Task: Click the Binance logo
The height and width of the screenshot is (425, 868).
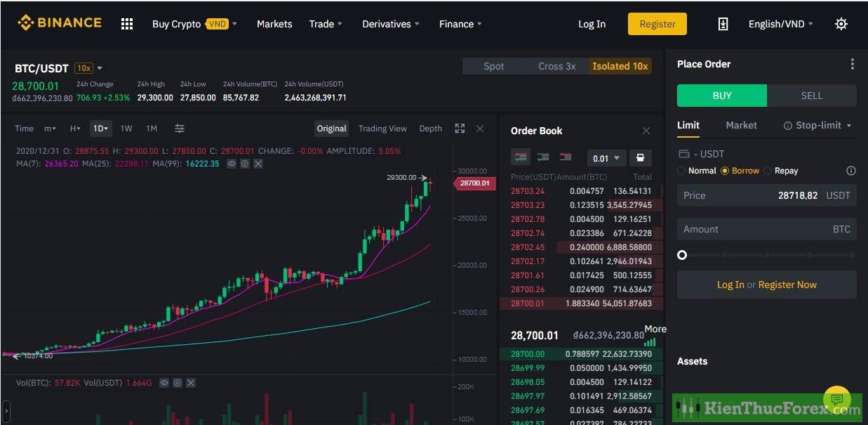Action: point(59,23)
